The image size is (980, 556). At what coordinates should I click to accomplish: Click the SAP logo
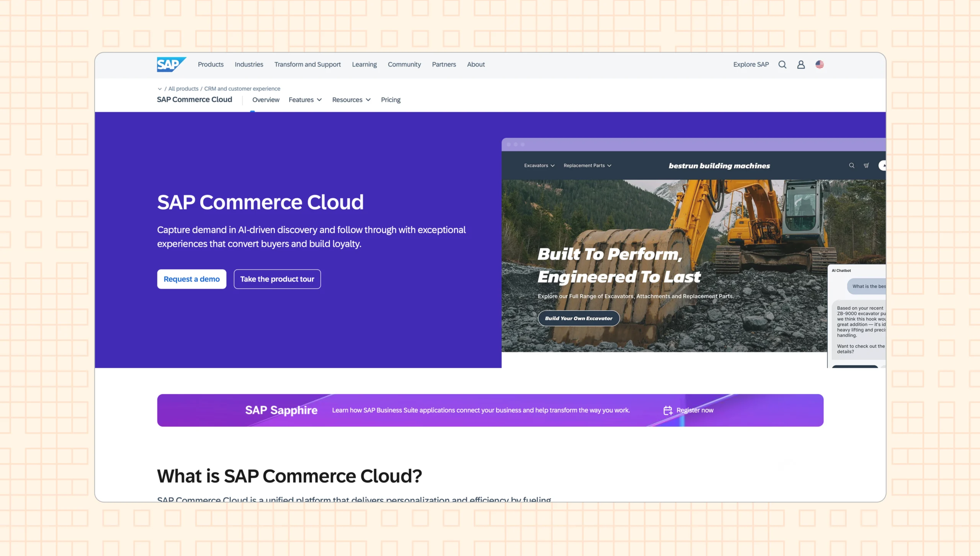coord(171,64)
